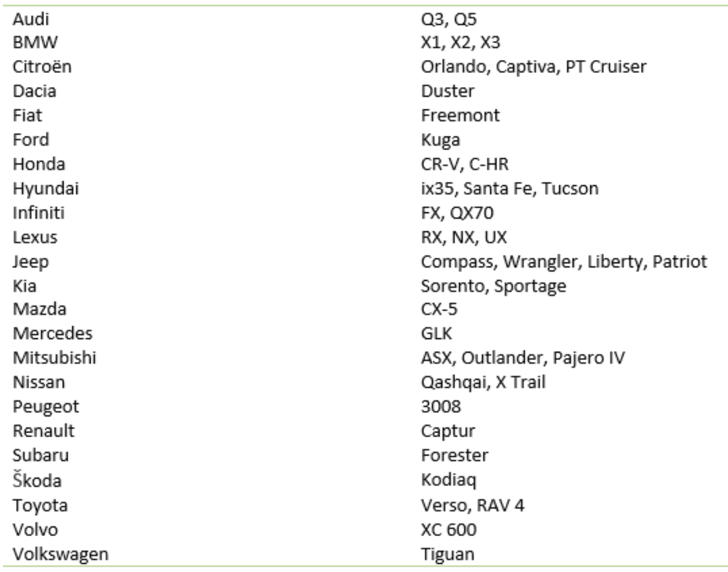This screenshot has height=572, width=728.
Task: Select the Lexus brand cell
Action: (35, 237)
